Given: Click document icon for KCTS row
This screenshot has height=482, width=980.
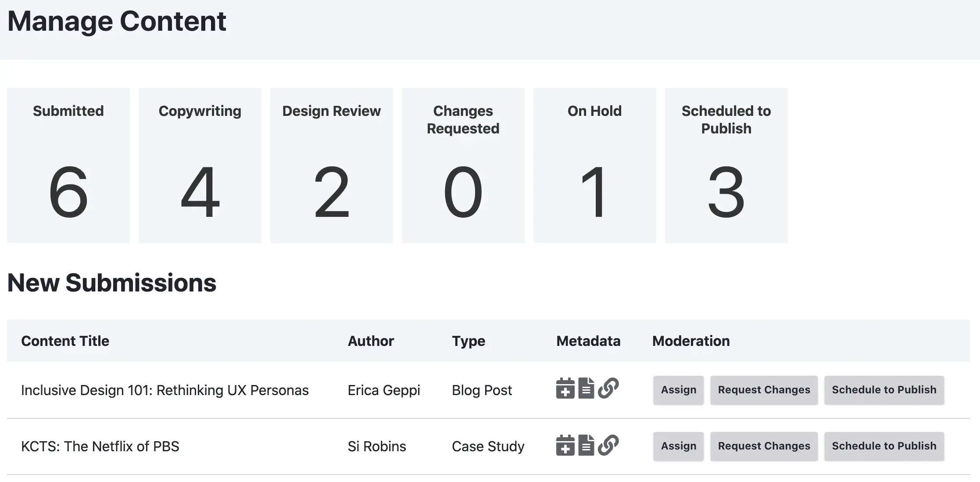Looking at the screenshot, I should point(586,446).
